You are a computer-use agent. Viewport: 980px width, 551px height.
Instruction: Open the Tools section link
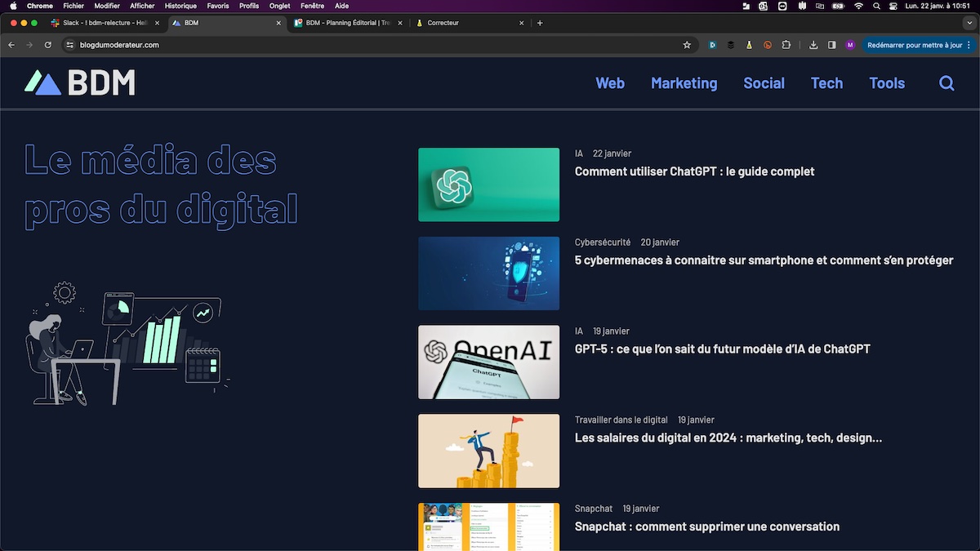(x=887, y=83)
